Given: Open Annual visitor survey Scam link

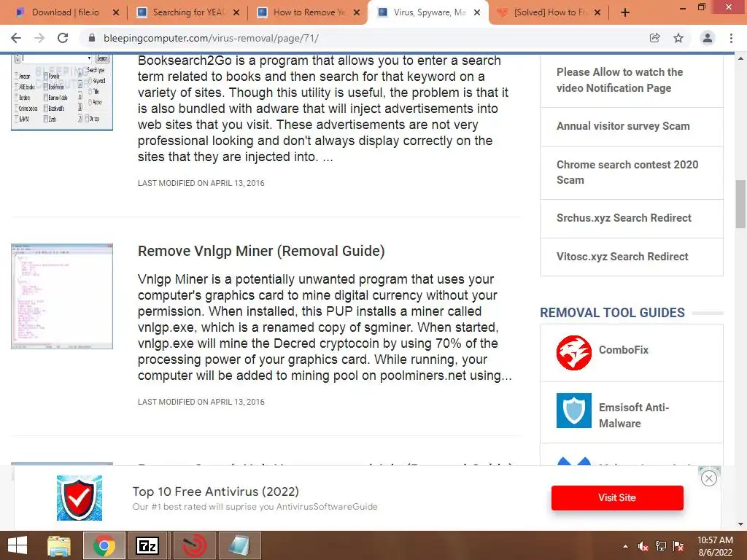Looking at the screenshot, I should point(623,126).
